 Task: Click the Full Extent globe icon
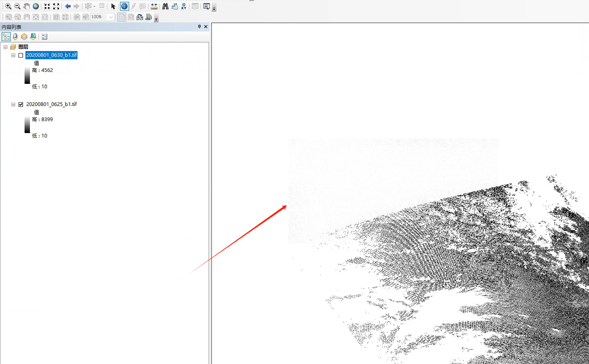36,6
